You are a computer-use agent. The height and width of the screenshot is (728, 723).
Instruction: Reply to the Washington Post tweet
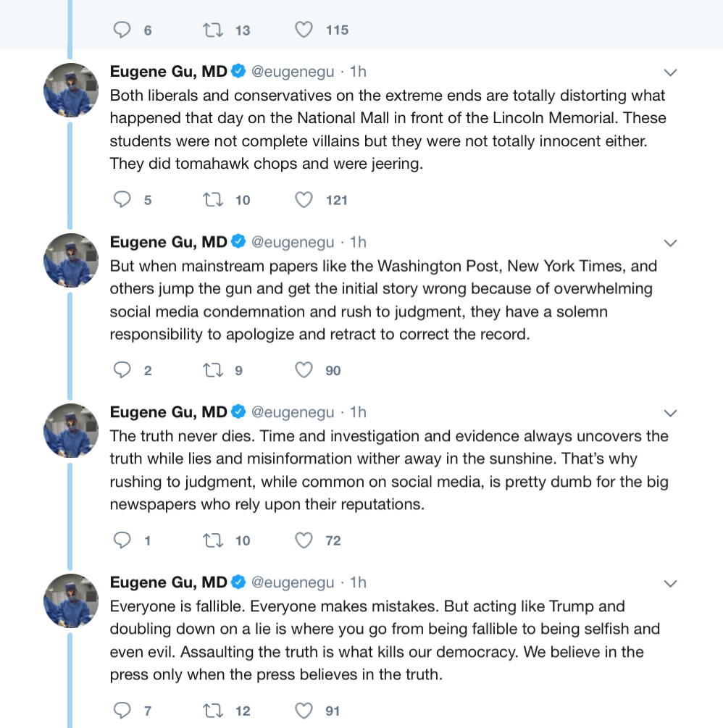pos(122,370)
